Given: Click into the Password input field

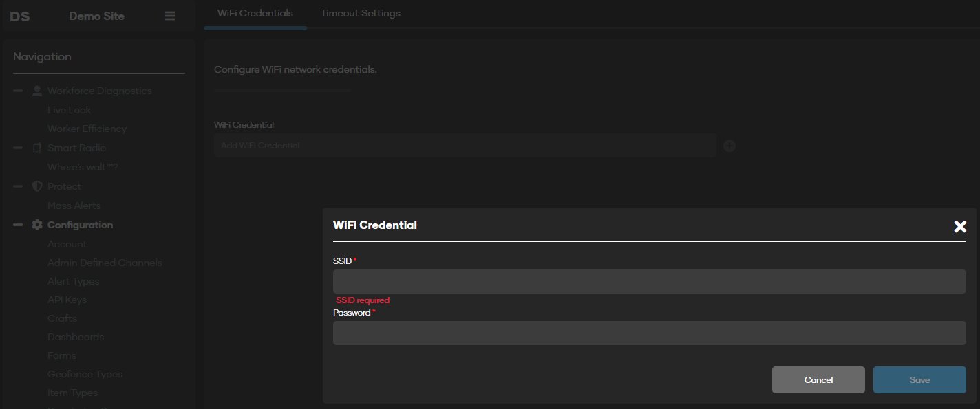Looking at the screenshot, I should point(649,333).
